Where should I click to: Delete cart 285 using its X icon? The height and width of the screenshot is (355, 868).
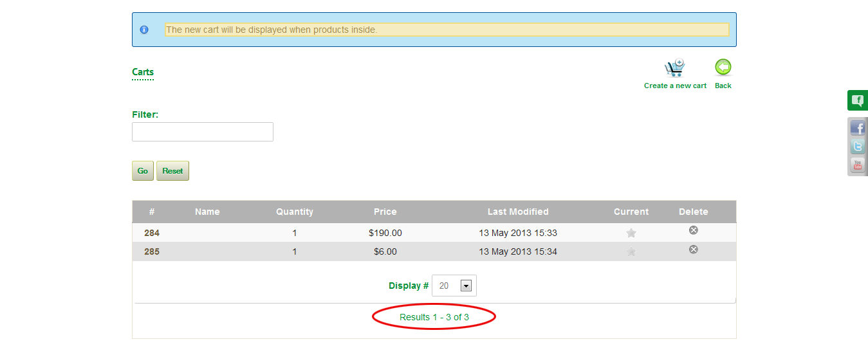[694, 250]
